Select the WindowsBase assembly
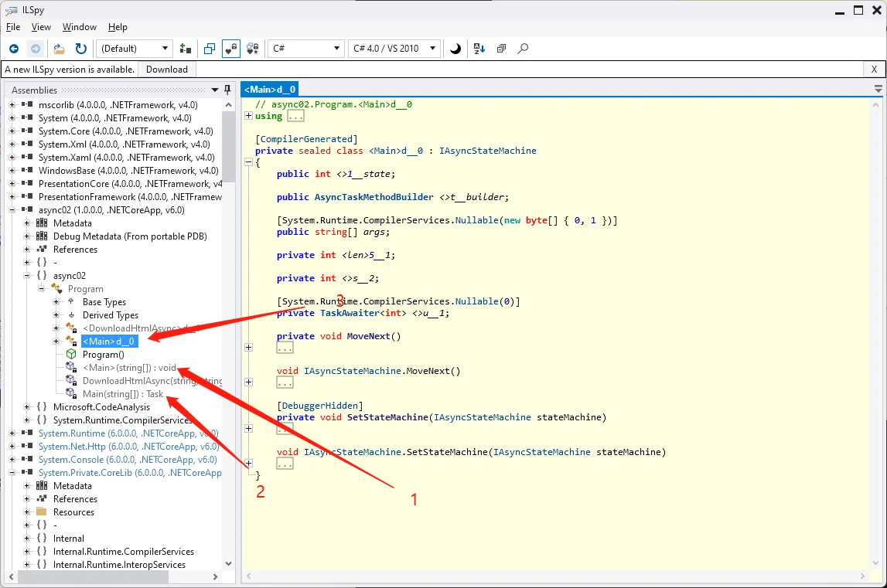The image size is (887, 588). tap(128, 171)
